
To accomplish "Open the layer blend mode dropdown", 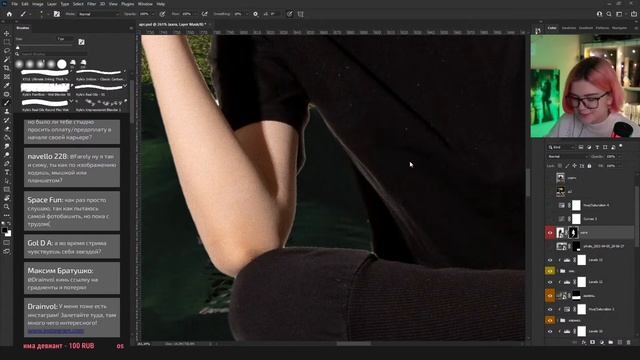I will pyautogui.click(x=567, y=156).
